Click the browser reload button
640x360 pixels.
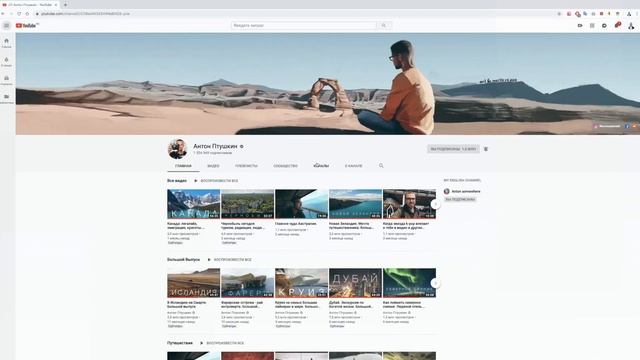[x=19, y=13]
